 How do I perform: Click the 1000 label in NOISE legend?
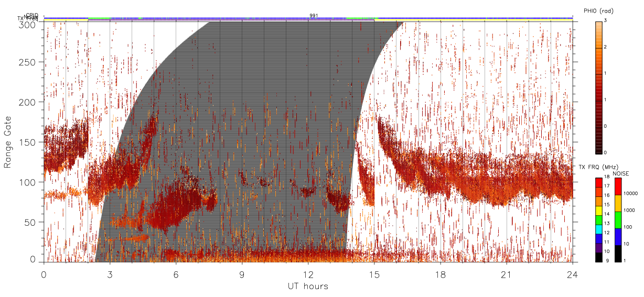pos(628,211)
